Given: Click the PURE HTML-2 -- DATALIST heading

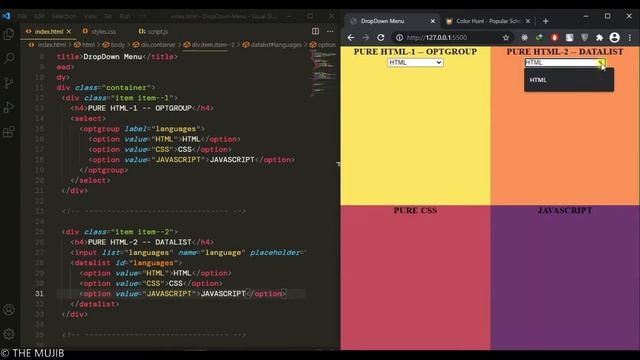Looking at the screenshot, I should pyautogui.click(x=565, y=52).
